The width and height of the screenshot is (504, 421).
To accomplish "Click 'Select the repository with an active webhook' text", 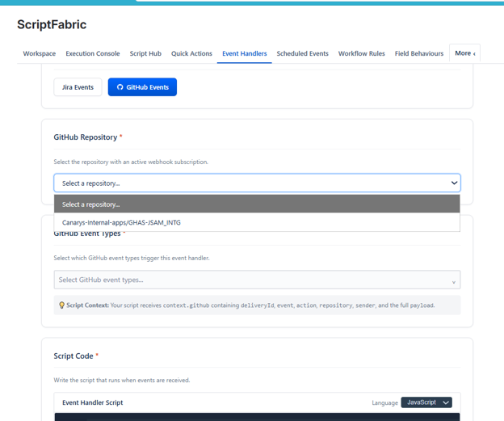I will [131, 162].
